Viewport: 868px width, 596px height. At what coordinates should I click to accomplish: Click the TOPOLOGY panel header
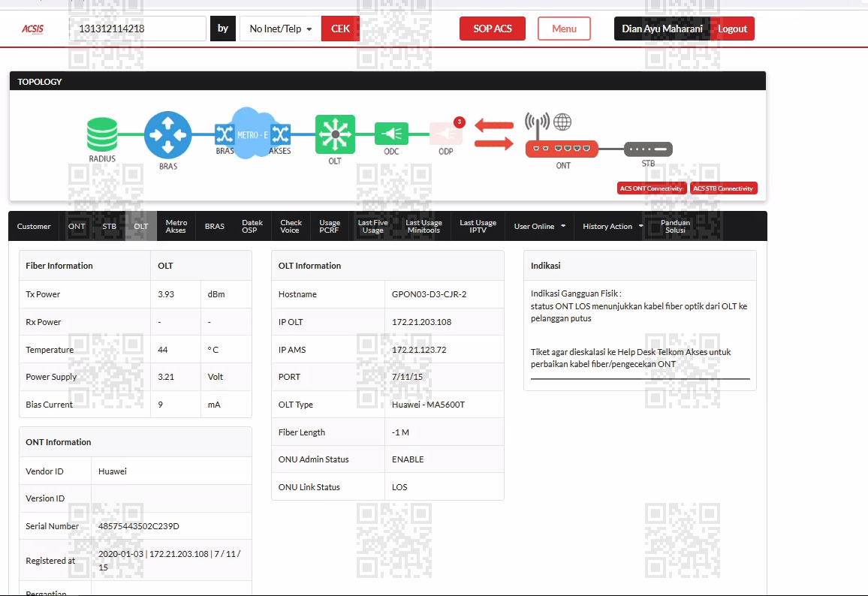click(x=387, y=81)
